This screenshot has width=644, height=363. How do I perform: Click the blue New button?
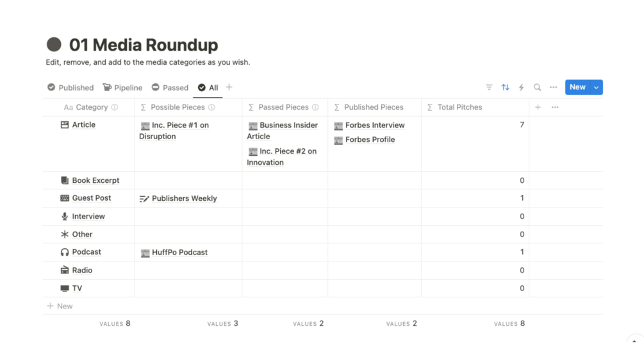577,87
